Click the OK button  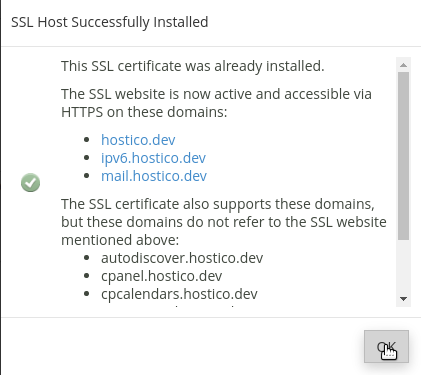[386, 346]
